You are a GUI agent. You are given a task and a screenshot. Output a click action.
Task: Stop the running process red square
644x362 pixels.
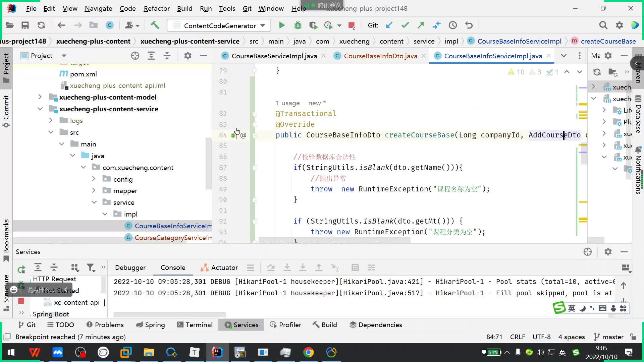pyautogui.click(x=352, y=25)
